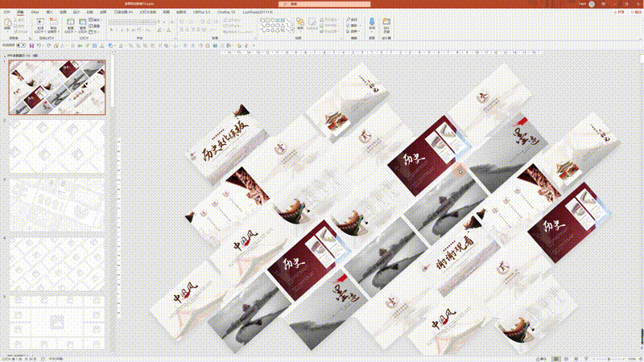Image resolution: width=644 pixels, height=362 pixels.
Task: Click the text highlight color icon
Action: click(x=159, y=30)
